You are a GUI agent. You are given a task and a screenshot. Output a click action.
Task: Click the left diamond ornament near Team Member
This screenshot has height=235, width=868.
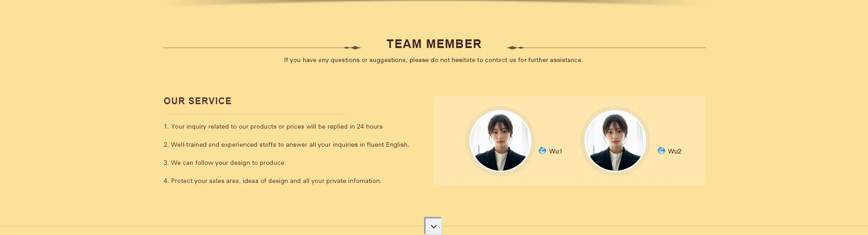(x=352, y=48)
